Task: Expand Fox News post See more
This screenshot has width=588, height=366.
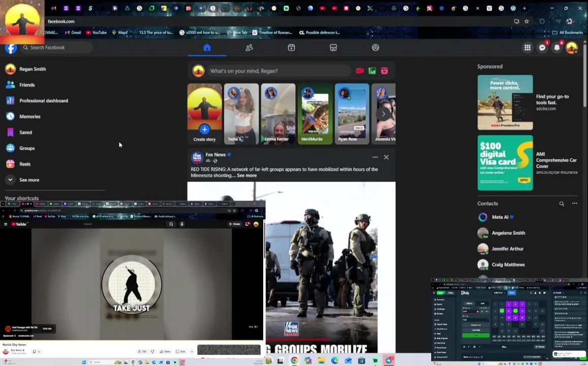Action: point(247,175)
